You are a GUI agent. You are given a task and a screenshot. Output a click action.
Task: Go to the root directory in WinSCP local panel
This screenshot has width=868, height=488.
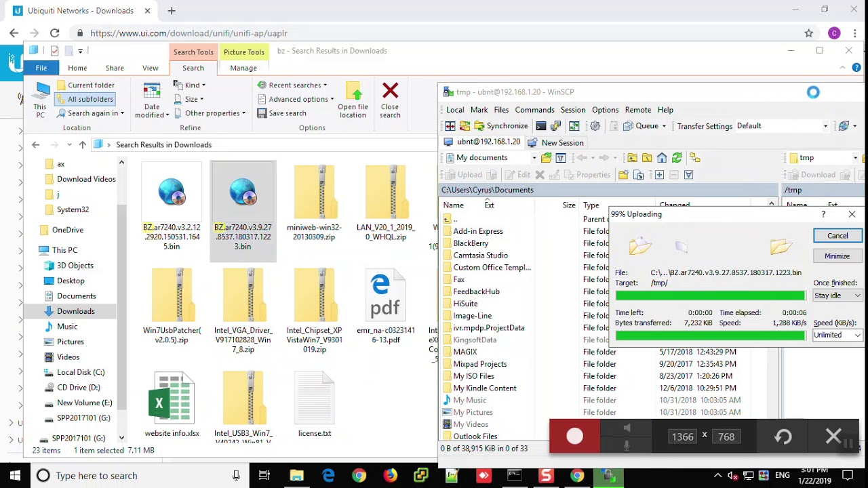[x=647, y=158]
